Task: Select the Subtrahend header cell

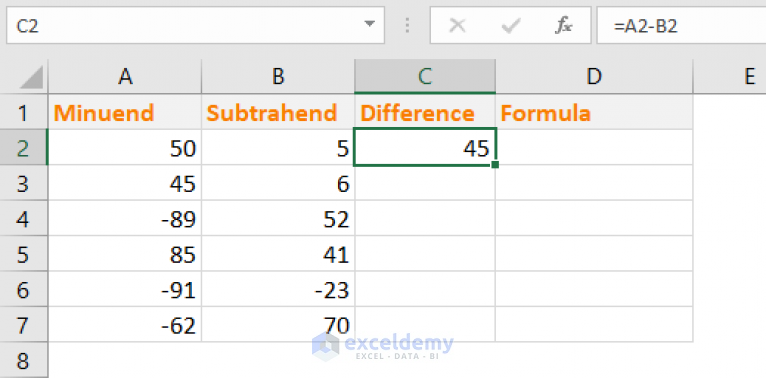Action: [x=278, y=112]
